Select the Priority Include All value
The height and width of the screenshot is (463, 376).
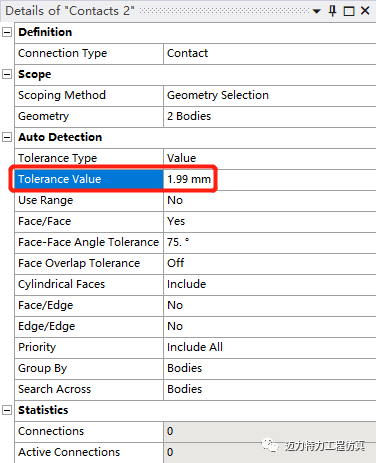270,347
